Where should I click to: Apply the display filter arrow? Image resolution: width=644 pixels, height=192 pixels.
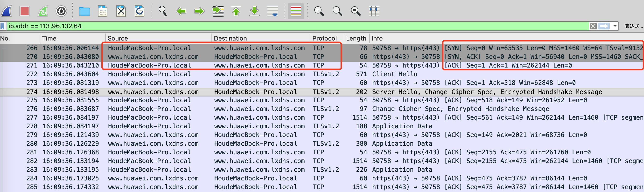coord(604,26)
